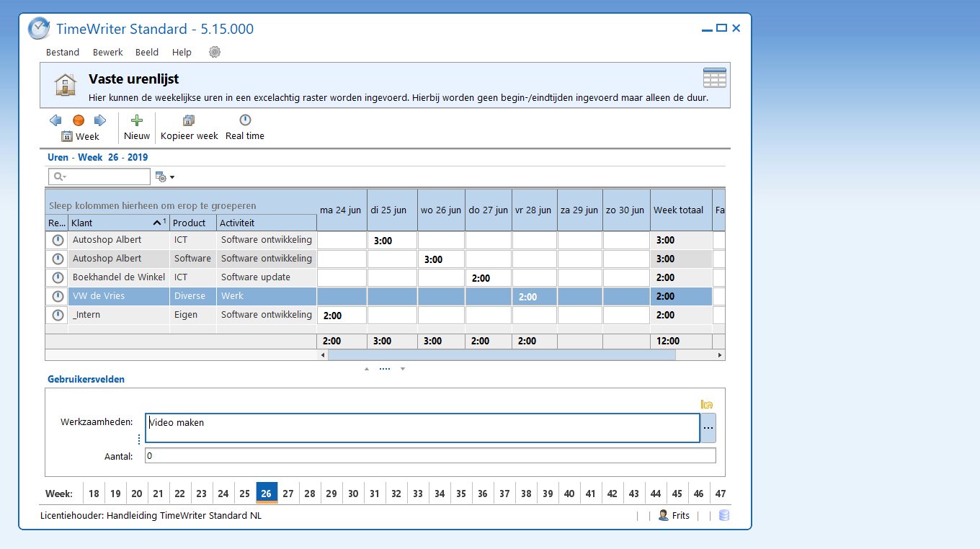
Task: Jump to current week orange circle
Action: coord(79,120)
